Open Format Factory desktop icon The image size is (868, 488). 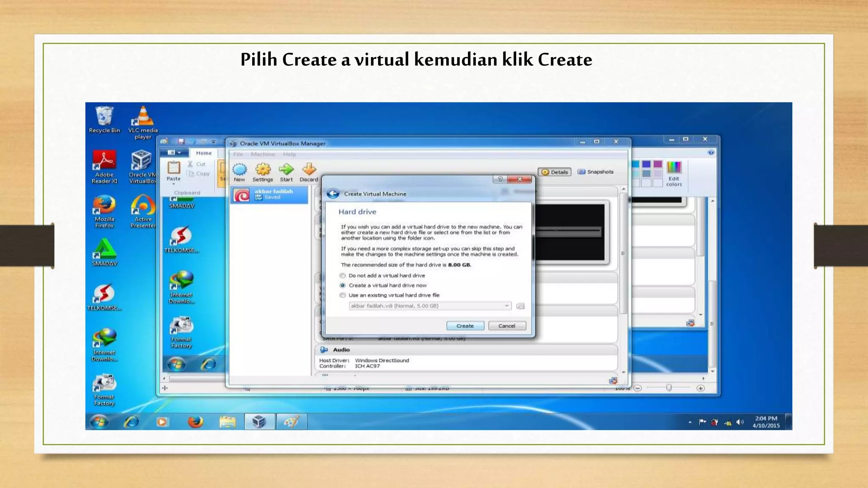click(x=104, y=390)
